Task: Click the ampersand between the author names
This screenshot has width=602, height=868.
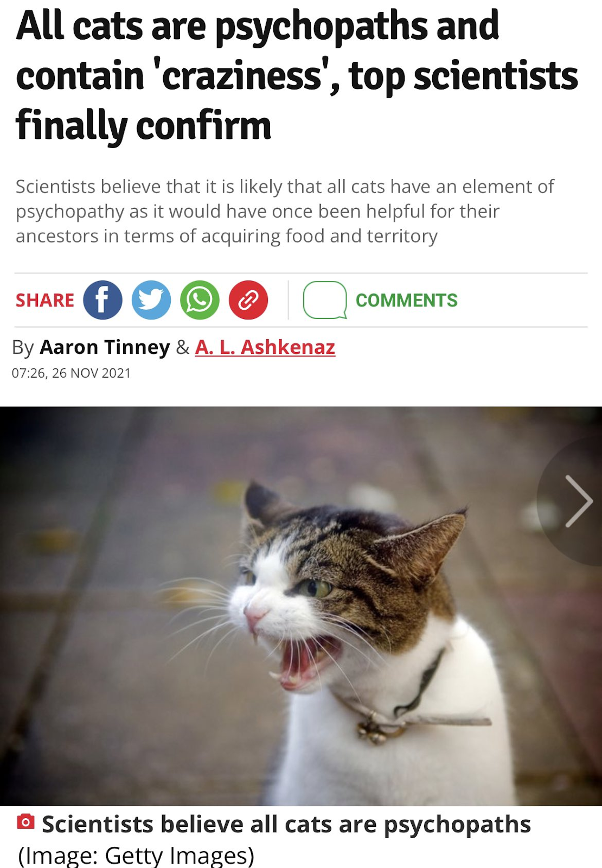Action: pyautogui.click(x=183, y=347)
